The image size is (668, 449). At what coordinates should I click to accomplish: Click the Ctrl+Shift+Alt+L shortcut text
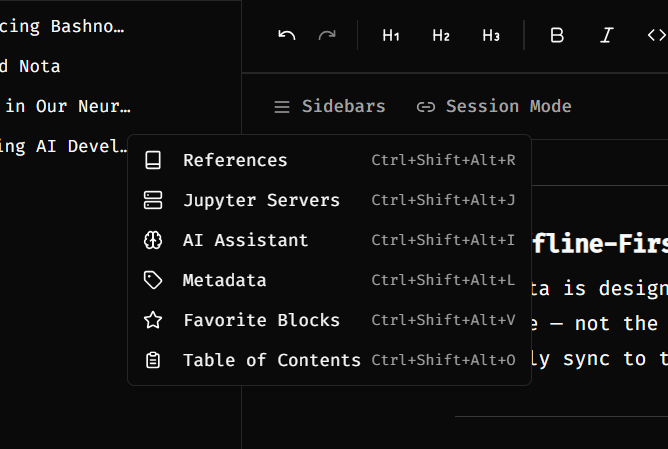[x=443, y=280]
